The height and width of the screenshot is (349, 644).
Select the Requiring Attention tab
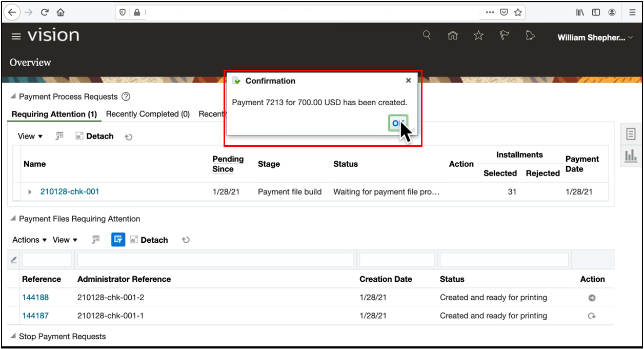click(54, 114)
